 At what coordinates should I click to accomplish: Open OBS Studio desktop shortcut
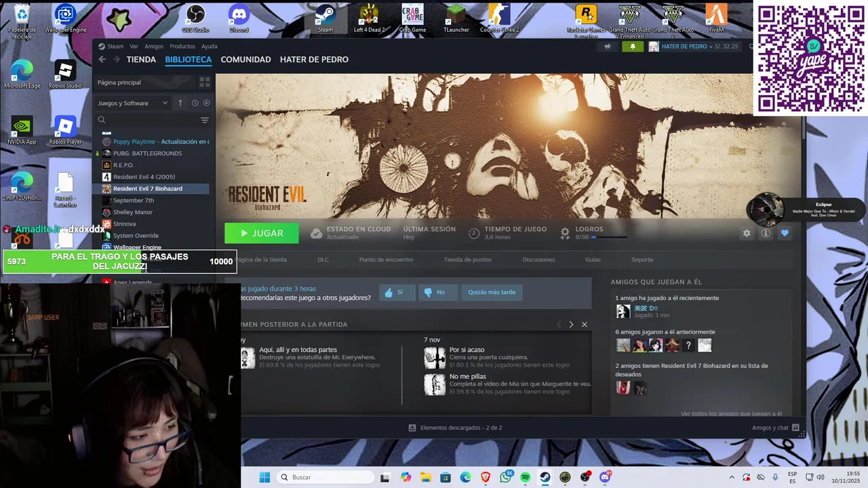pos(195,18)
